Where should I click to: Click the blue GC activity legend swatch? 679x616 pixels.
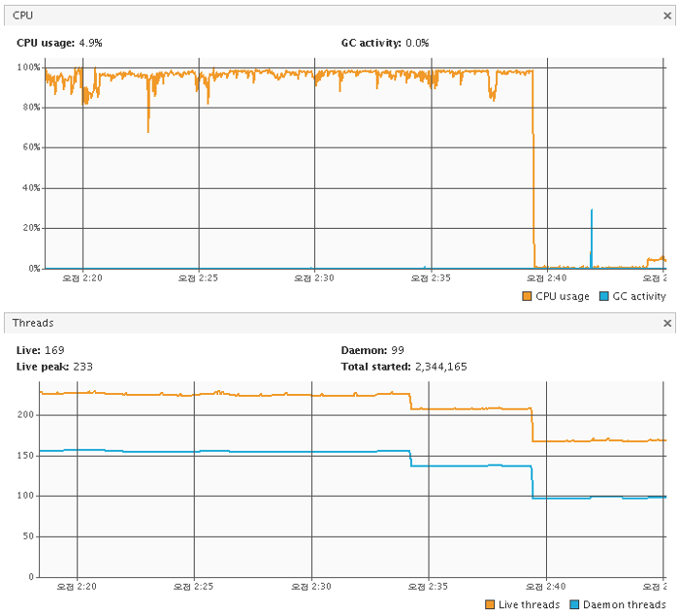pos(604,296)
